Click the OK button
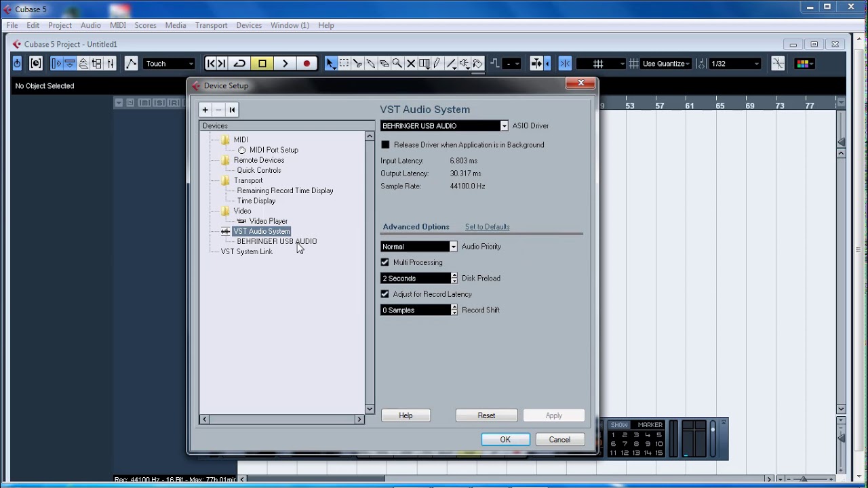The height and width of the screenshot is (488, 868). 505,439
